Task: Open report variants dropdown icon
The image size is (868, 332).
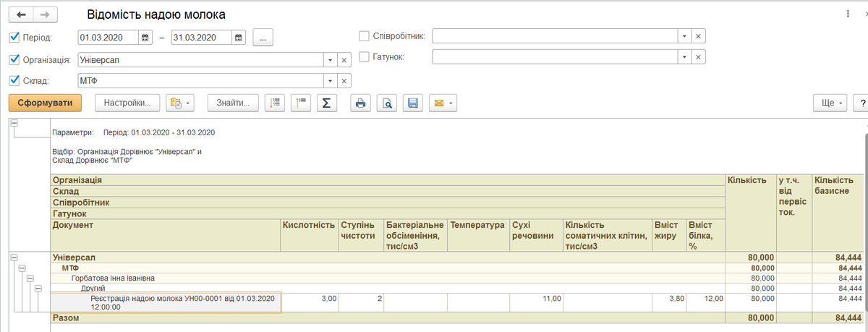Action: 180,103
